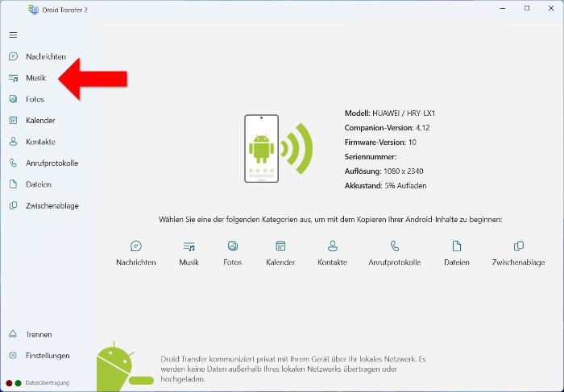The image size is (564, 392).
Task: Click the Firmware-Version: 10 text
Action: point(380,142)
